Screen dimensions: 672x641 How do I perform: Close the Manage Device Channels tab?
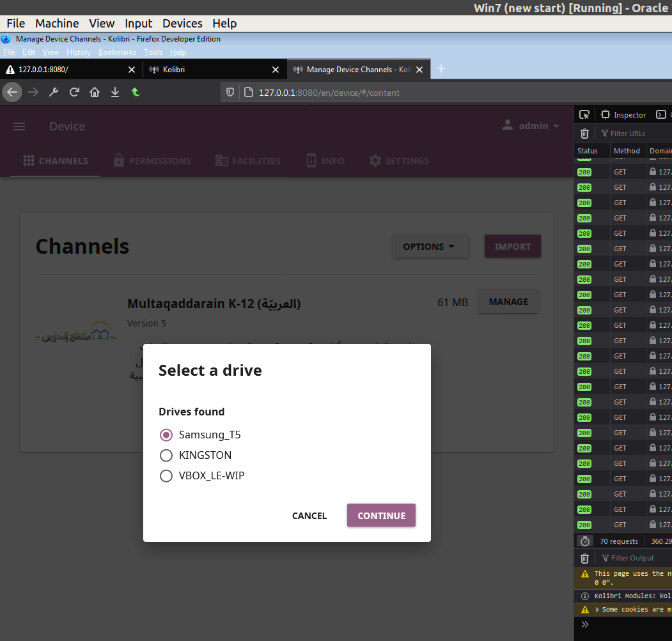click(419, 70)
